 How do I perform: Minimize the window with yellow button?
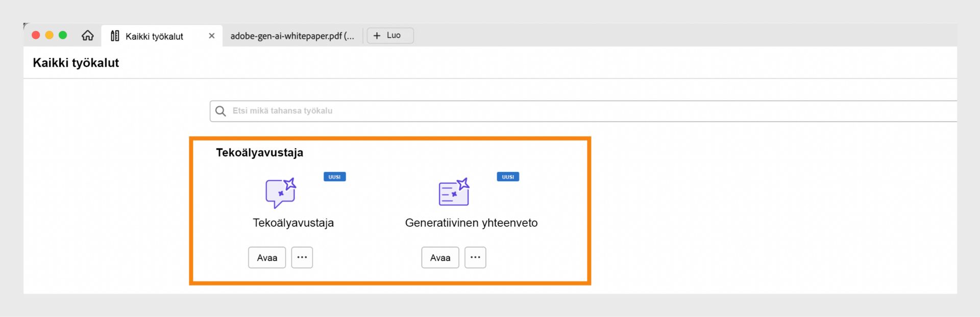[x=50, y=35]
